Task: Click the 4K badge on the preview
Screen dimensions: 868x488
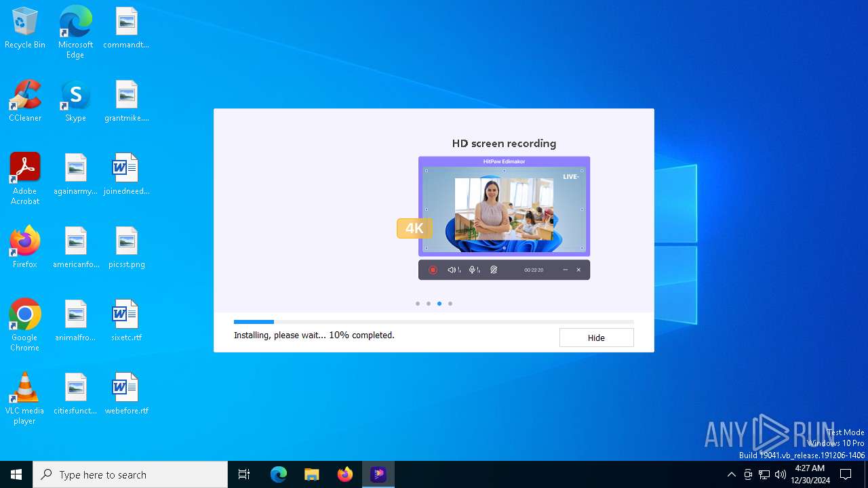Action: click(414, 228)
